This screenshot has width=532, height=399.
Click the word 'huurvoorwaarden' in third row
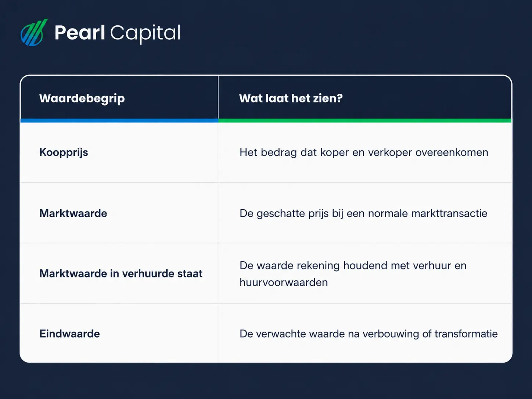[x=284, y=282]
